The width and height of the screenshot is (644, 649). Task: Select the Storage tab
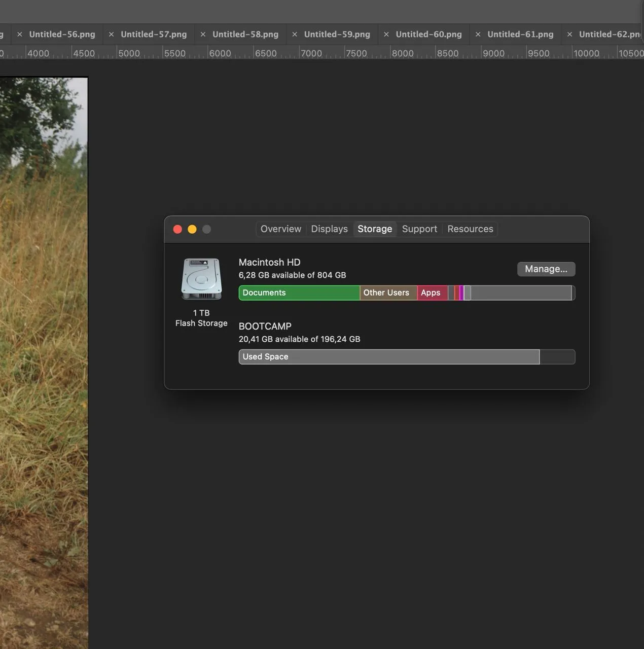(x=375, y=229)
